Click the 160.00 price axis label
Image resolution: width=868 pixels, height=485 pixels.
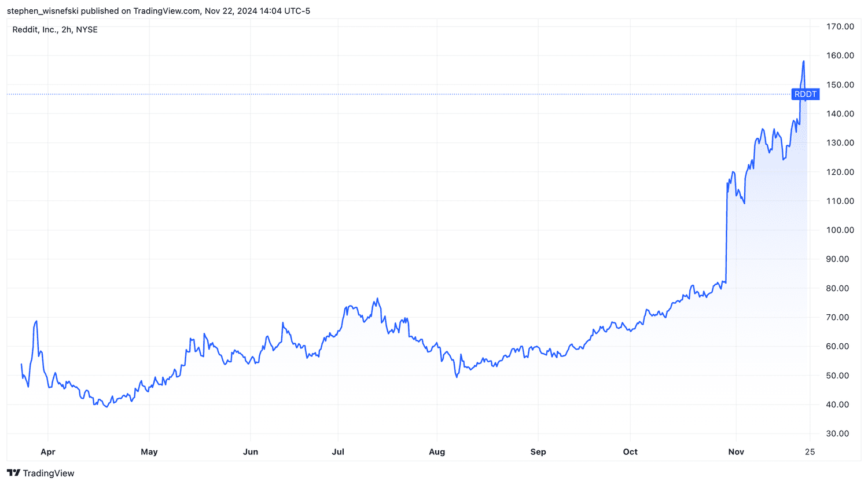pos(840,56)
